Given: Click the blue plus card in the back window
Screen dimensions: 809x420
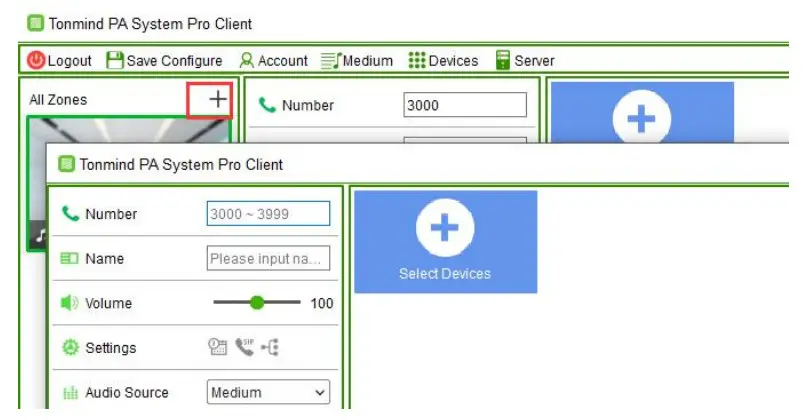Looking at the screenshot, I should (642, 112).
